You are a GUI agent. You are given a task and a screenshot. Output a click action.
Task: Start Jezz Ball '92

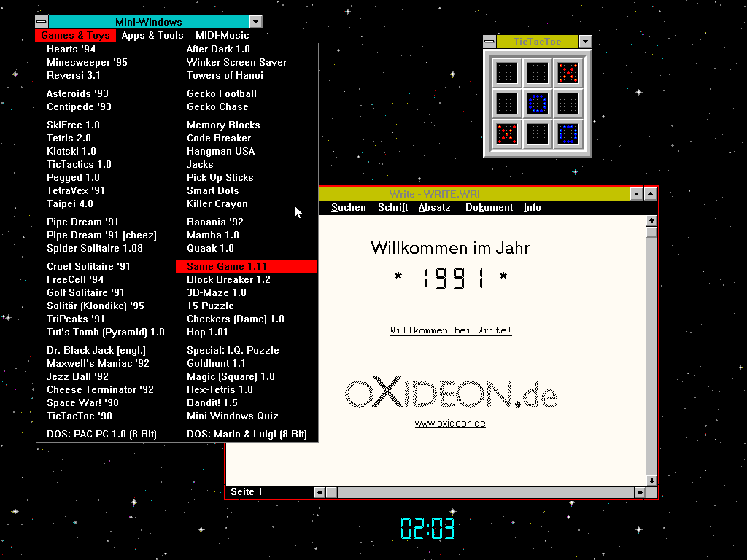click(x=77, y=377)
